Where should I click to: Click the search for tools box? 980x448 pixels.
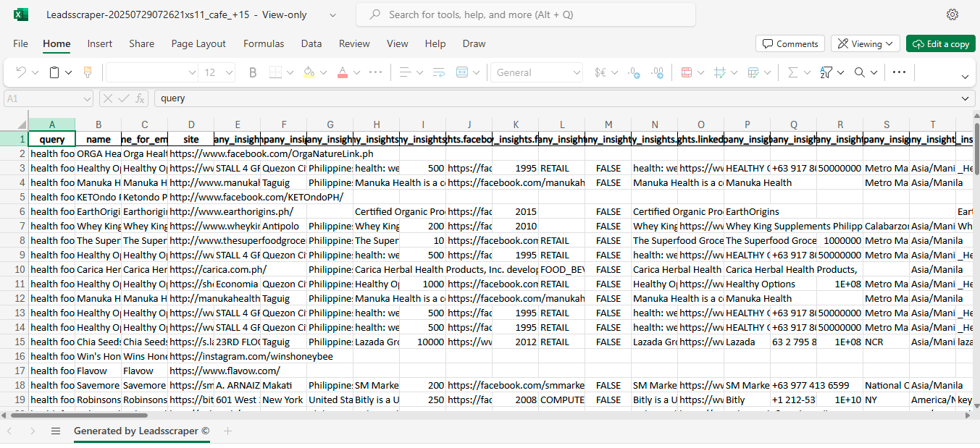pyautogui.click(x=526, y=14)
